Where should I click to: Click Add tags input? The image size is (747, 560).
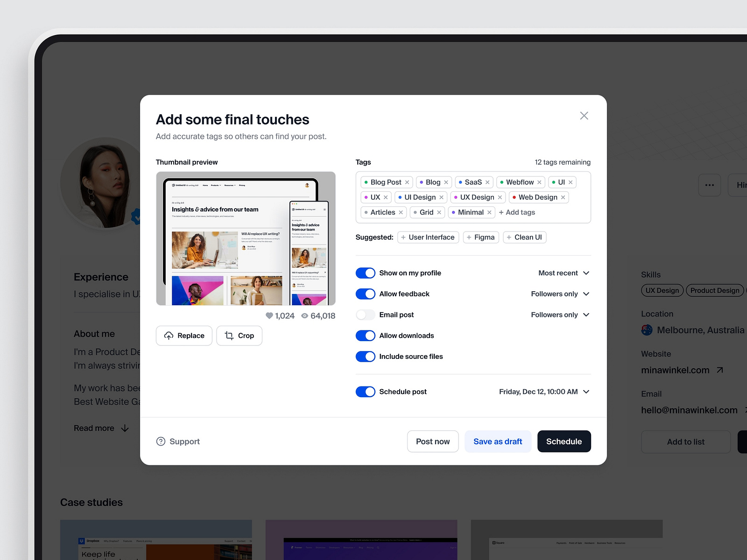coord(517,212)
